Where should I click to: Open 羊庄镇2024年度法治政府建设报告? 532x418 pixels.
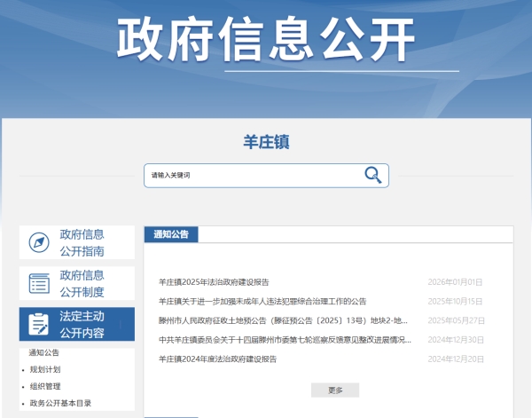tap(217, 359)
